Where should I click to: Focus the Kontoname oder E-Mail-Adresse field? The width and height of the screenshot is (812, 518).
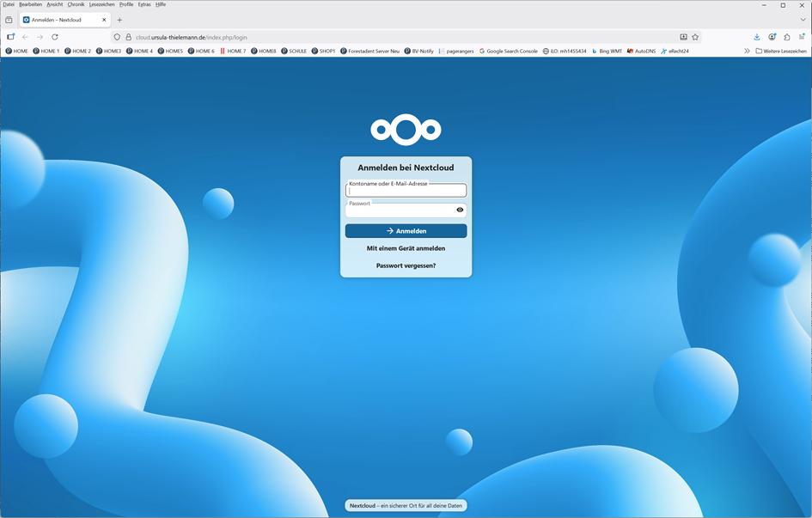click(406, 192)
